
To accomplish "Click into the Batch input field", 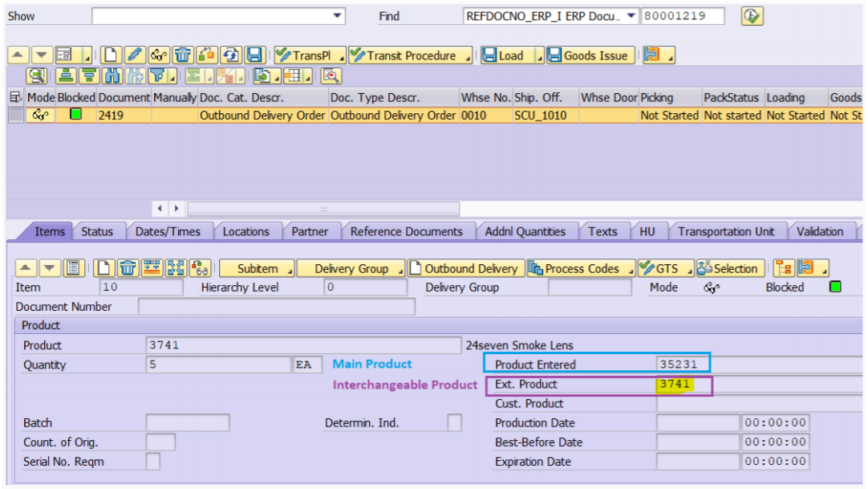I will [187, 423].
